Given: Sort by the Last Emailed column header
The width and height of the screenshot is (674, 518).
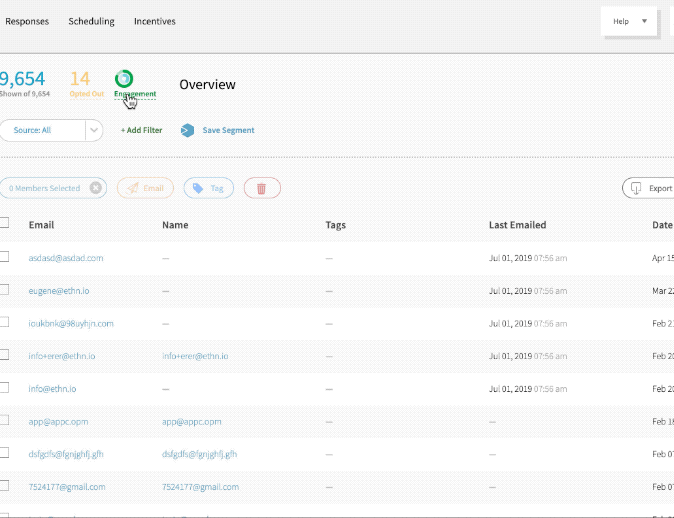Looking at the screenshot, I should pos(518,225).
